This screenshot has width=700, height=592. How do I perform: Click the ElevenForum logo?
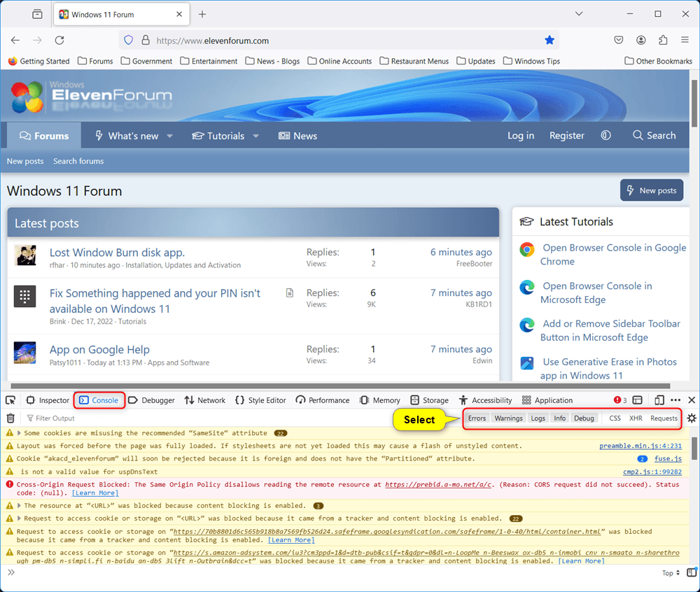[x=92, y=95]
